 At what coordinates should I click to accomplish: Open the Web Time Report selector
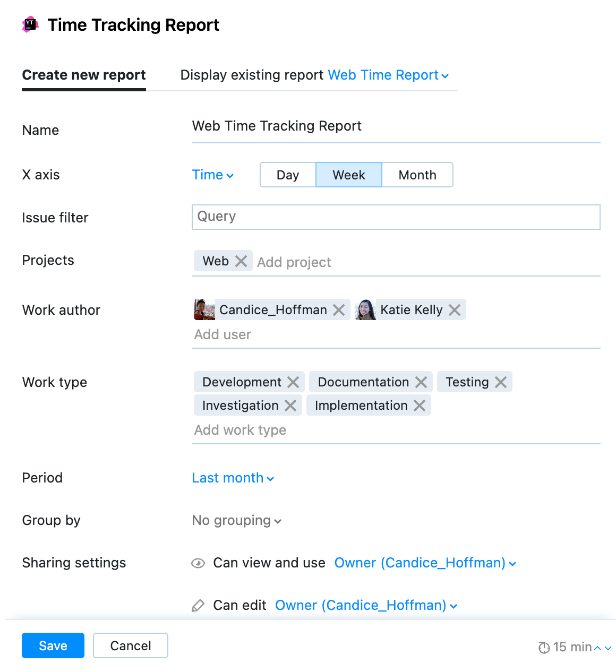pos(387,75)
